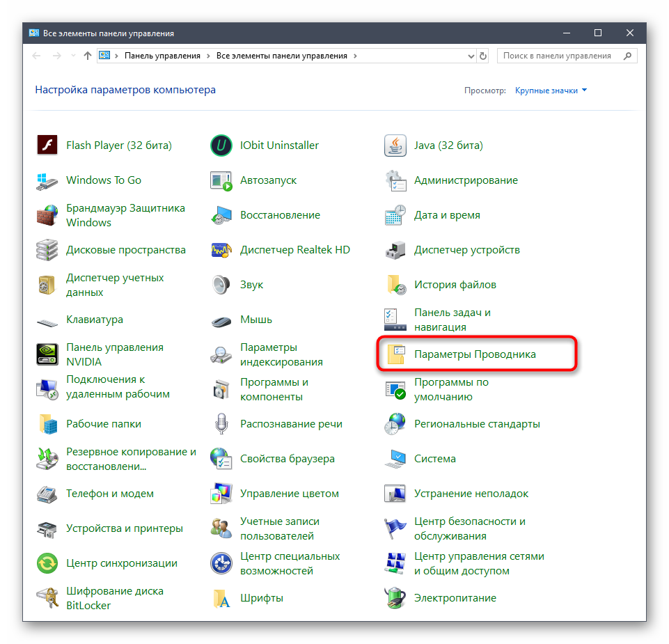Open the Панель управления NVIDIA icon
Viewport: 669px width, 644px height.
[x=47, y=354]
